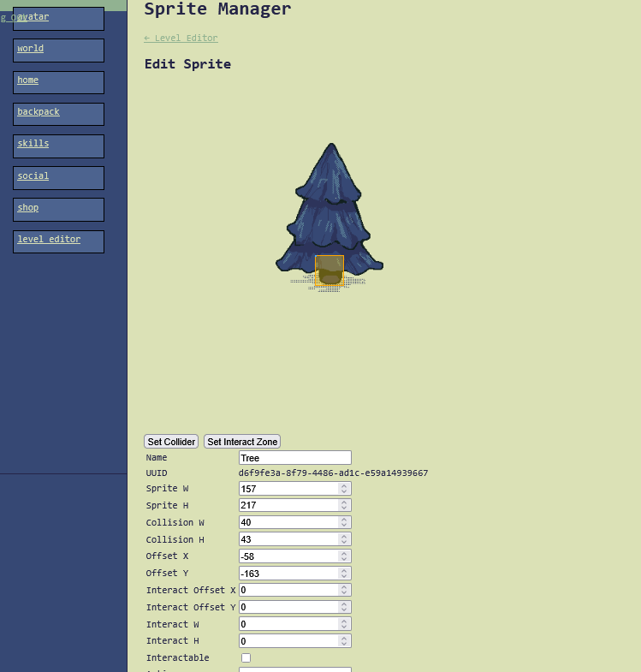Go to the world page

[x=31, y=49]
